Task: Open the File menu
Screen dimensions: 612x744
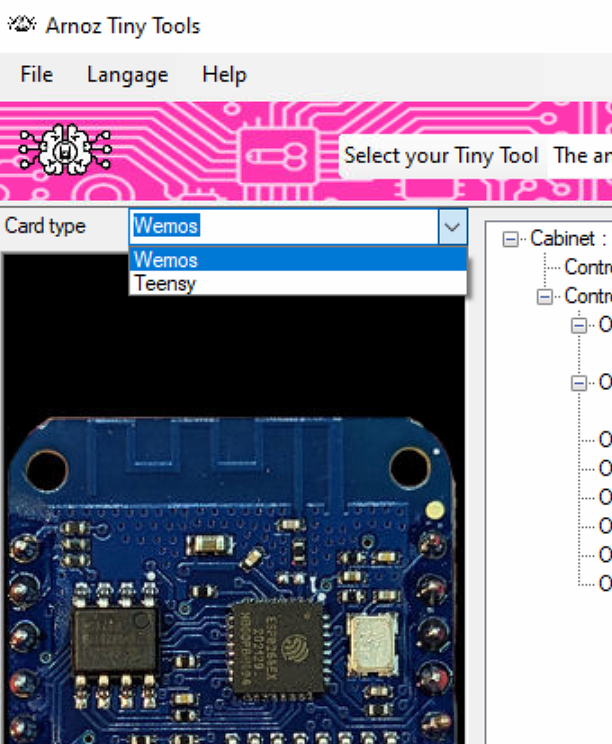Action: [x=36, y=75]
